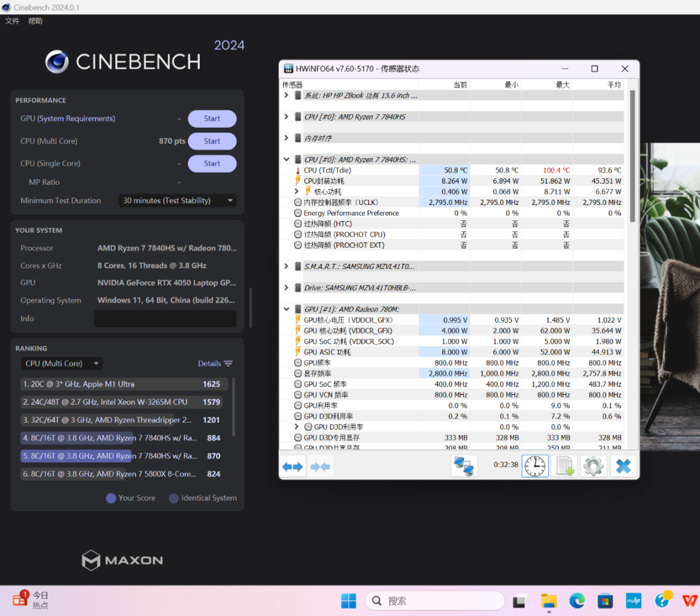Screen dimensions: 700x616
Task: Select ranking entry Apple M1 Ultra 1625
Action: click(124, 384)
